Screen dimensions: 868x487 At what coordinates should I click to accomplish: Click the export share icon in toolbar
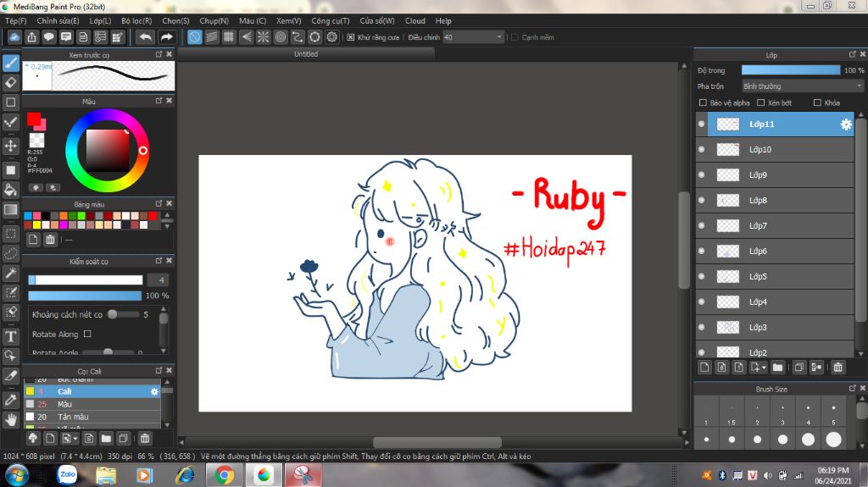(31, 37)
